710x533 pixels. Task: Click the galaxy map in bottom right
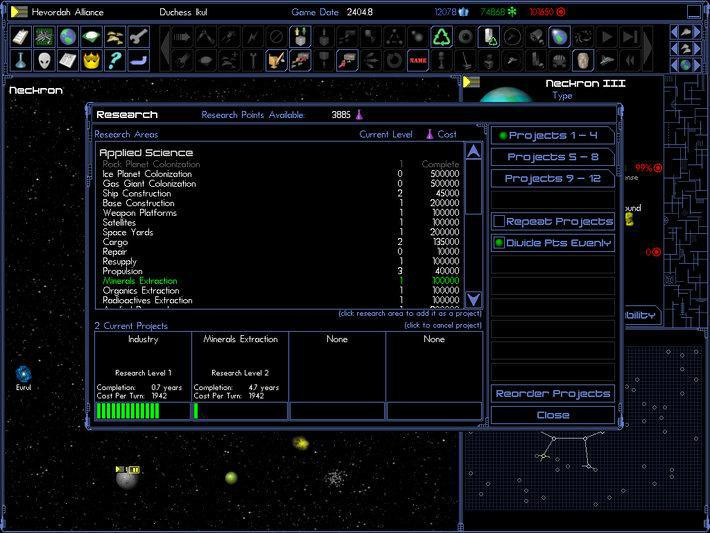[x=584, y=426]
